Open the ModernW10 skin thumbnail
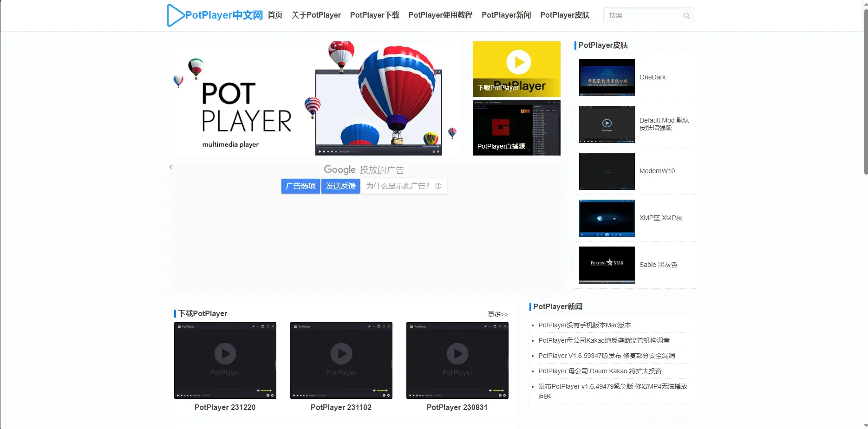This screenshot has height=429, width=868. click(x=607, y=171)
